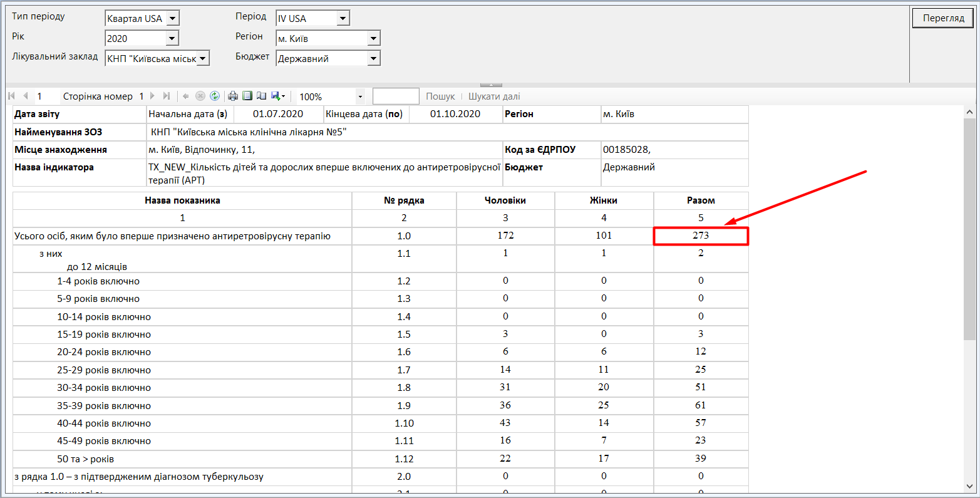Image resolution: width=980 pixels, height=498 pixels.
Task: Click row '25-29 років включно'
Action: (x=104, y=370)
